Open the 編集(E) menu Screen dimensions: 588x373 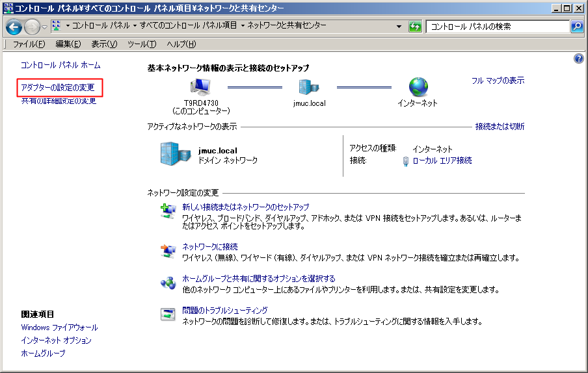(68, 44)
